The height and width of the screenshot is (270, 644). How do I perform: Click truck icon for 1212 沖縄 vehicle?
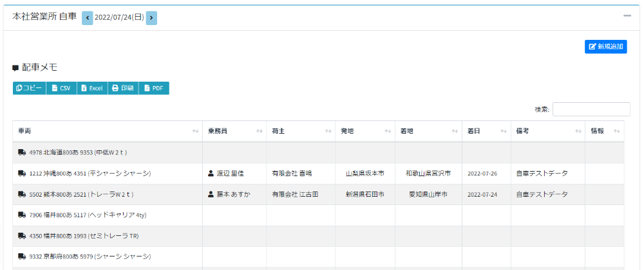22,174
